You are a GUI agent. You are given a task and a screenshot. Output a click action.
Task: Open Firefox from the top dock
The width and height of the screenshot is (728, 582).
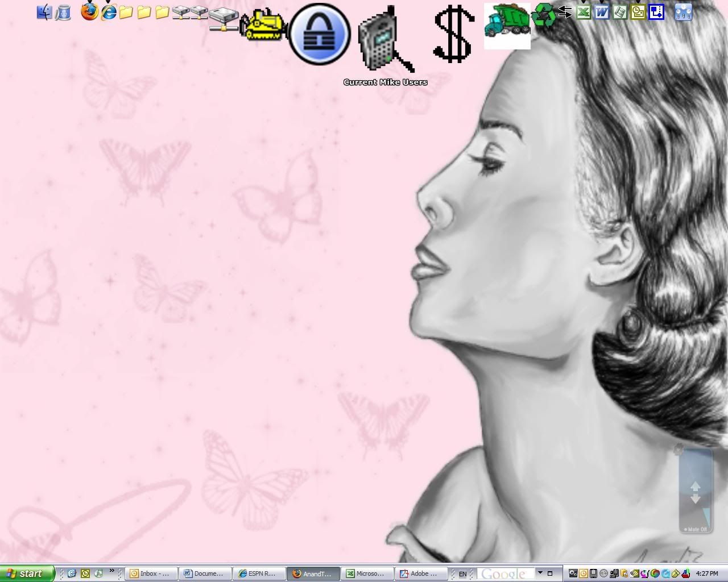[x=89, y=11]
